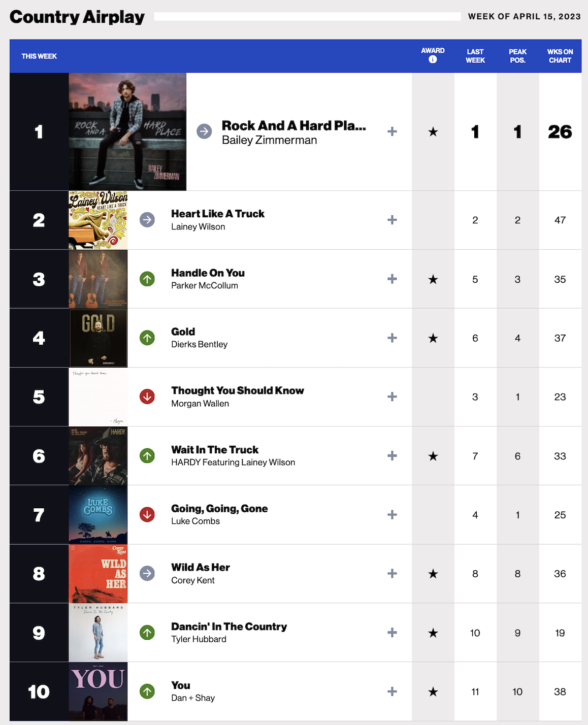Click the Last Week column header
The width and height of the screenshot is (588, 725).
tap(475, 56)
